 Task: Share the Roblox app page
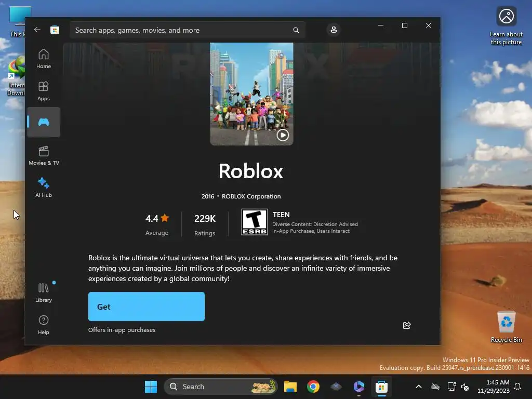(406, 325)
